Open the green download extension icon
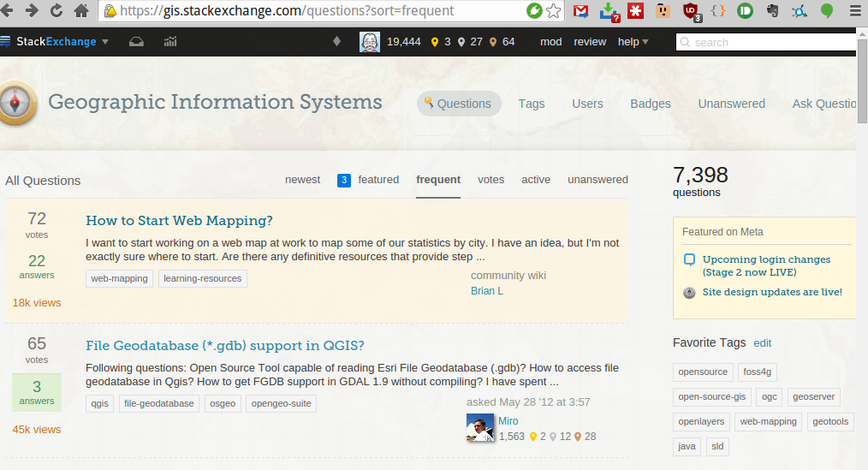868x470 pixels. click(x=609, y=12)
